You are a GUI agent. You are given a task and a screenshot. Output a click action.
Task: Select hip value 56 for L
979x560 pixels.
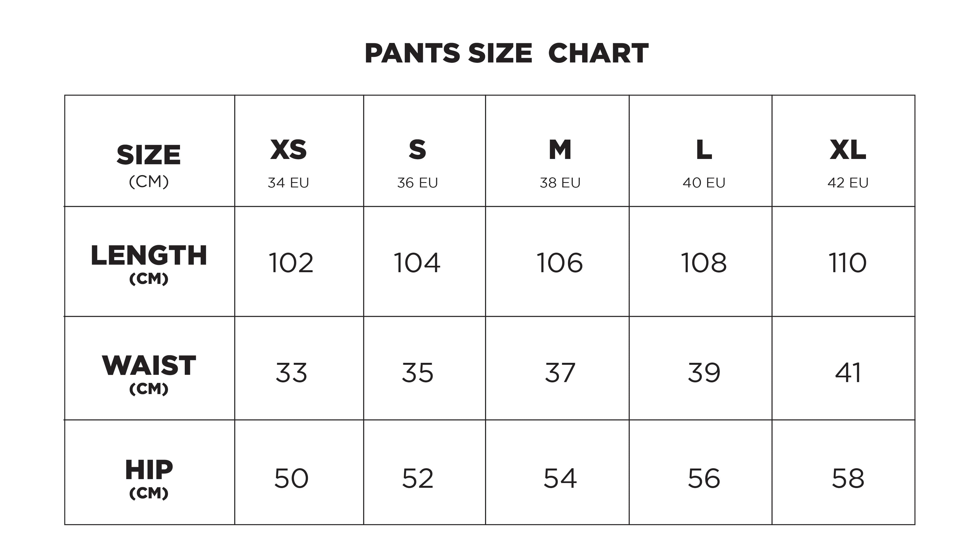coord(704,479)
